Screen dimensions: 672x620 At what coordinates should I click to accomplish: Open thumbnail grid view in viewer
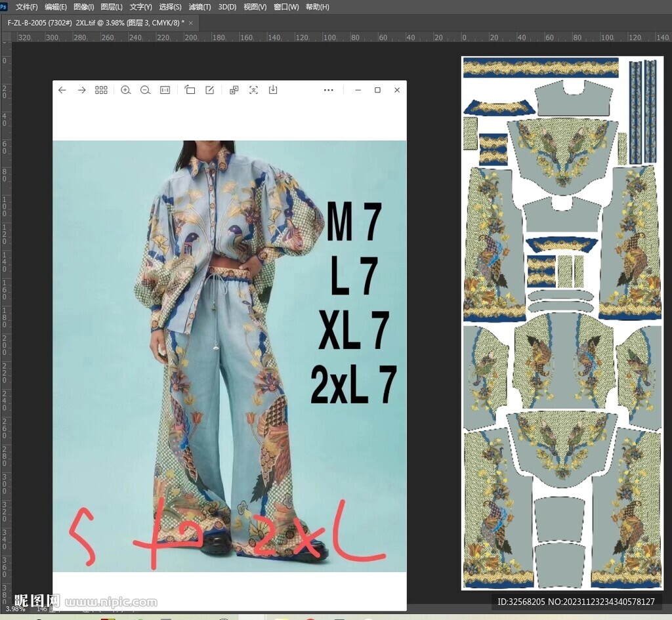point(101,90)
